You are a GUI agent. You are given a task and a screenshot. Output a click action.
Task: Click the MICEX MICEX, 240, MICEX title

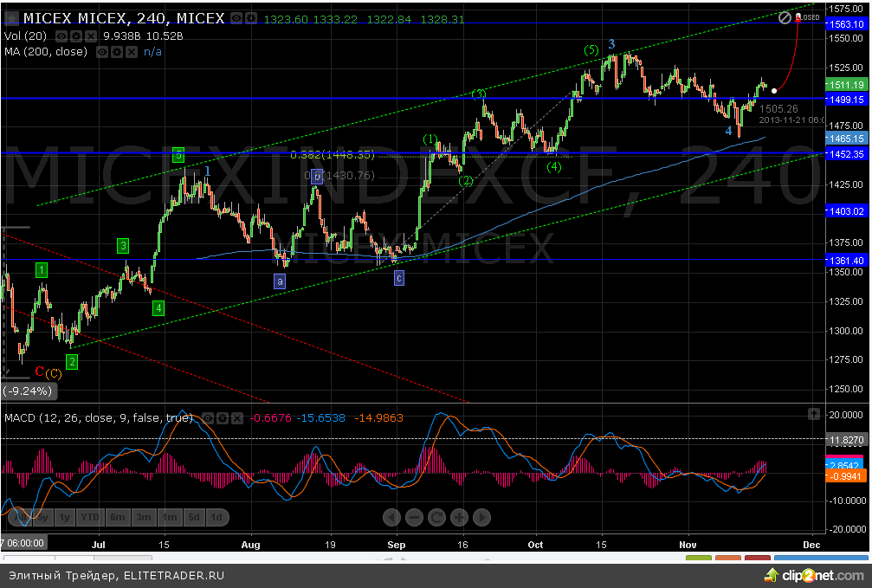point(124,18)
